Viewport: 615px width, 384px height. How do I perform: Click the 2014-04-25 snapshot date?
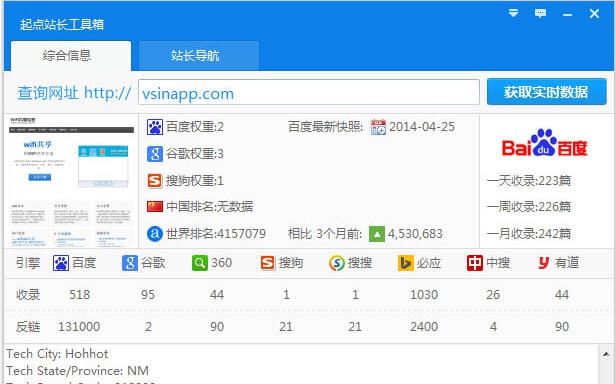[422, 127]
